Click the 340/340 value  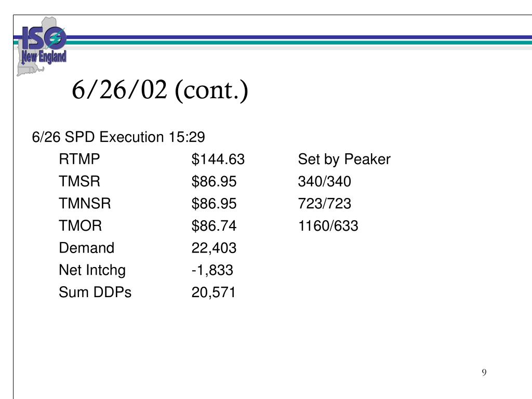click(x=324, y=181)
